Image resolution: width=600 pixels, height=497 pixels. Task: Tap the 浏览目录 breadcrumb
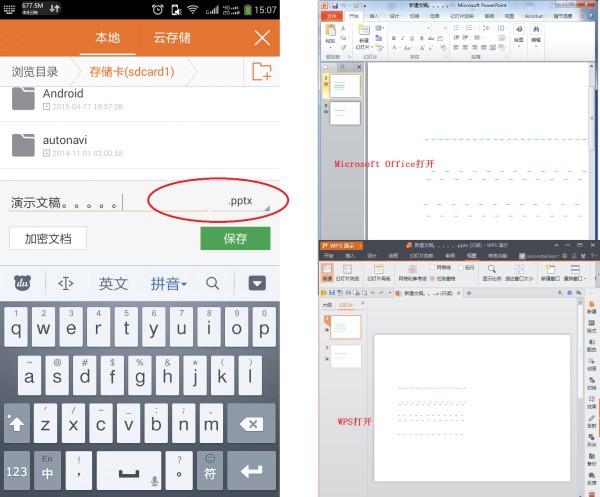(x=35, y=72)
